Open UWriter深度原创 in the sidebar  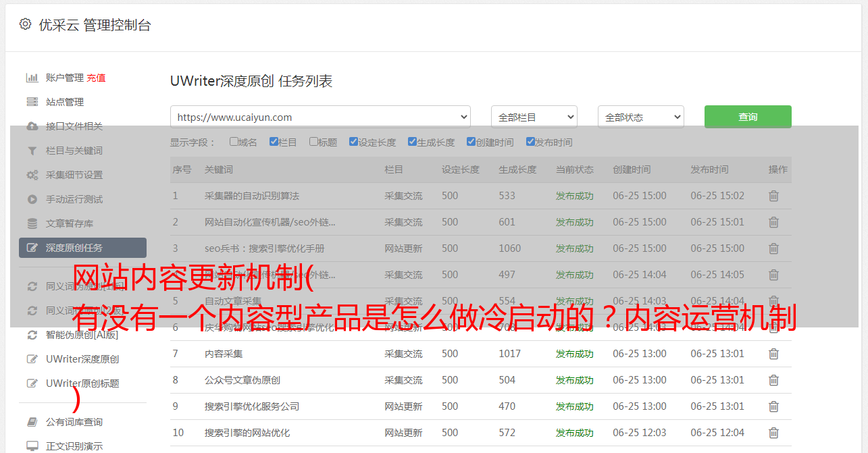coord(82,359)
